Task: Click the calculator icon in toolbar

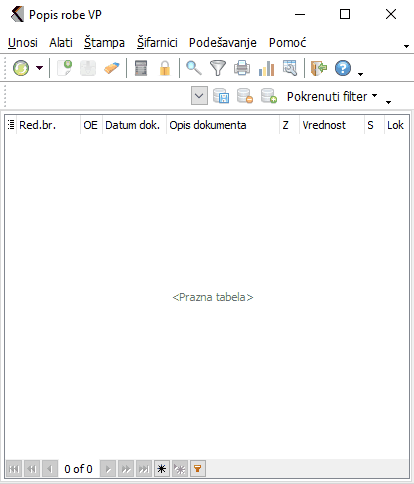Action: (141, 68)
